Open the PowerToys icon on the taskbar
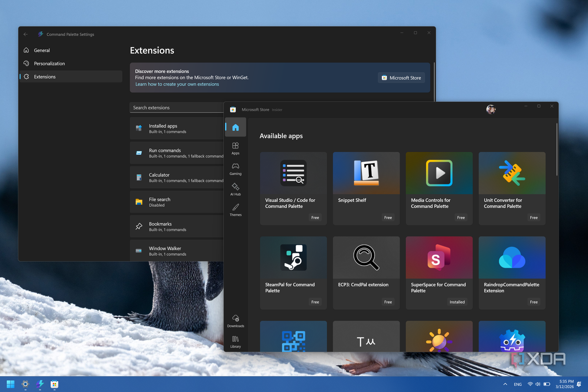The image size is (588, 392). (25, 384)
